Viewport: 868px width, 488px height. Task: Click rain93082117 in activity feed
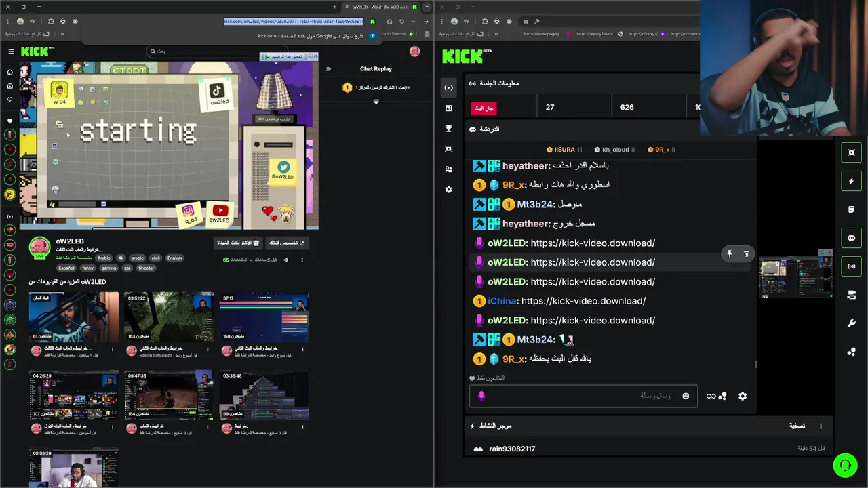512,449
